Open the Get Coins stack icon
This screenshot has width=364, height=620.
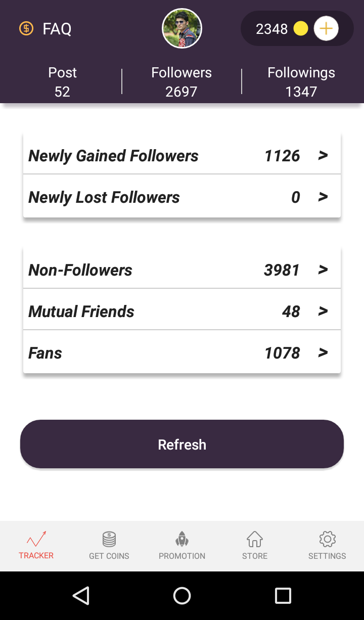point(109,539)
